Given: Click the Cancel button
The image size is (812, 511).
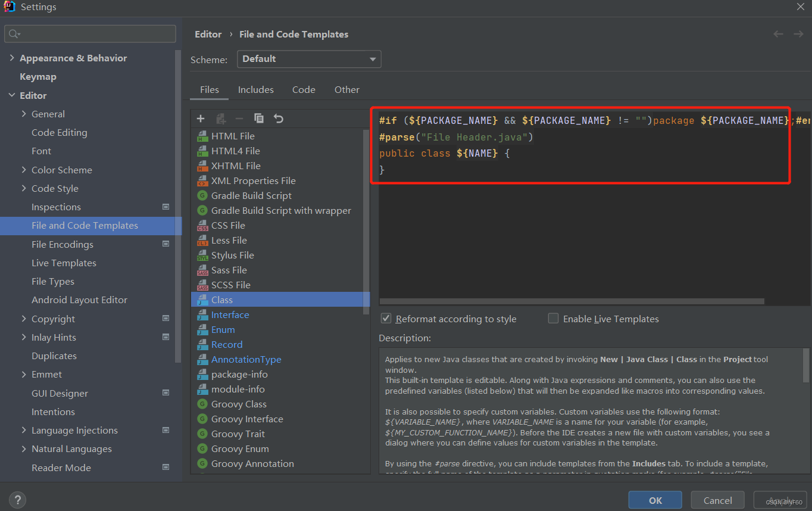Looking at the screenshot, I should (x=717, y=500).
